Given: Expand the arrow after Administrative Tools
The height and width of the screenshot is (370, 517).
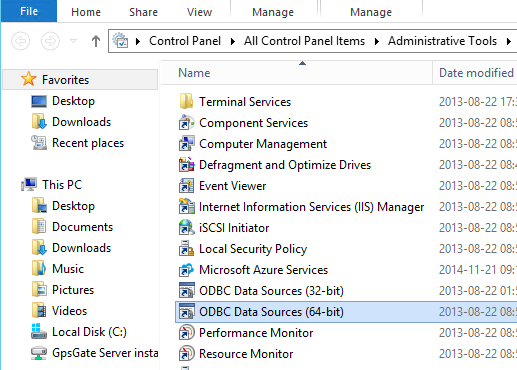Looking at the screenshot, I should pos(509,41).
